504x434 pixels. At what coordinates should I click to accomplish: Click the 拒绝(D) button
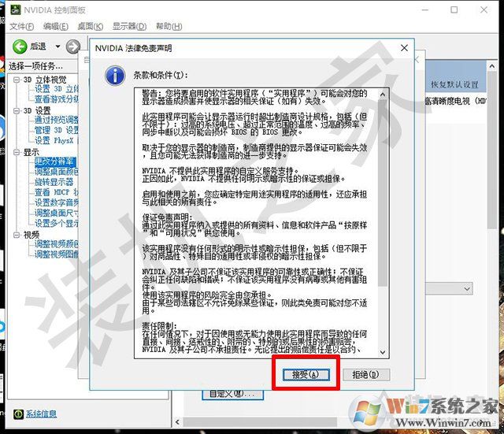tap(366, 374)
